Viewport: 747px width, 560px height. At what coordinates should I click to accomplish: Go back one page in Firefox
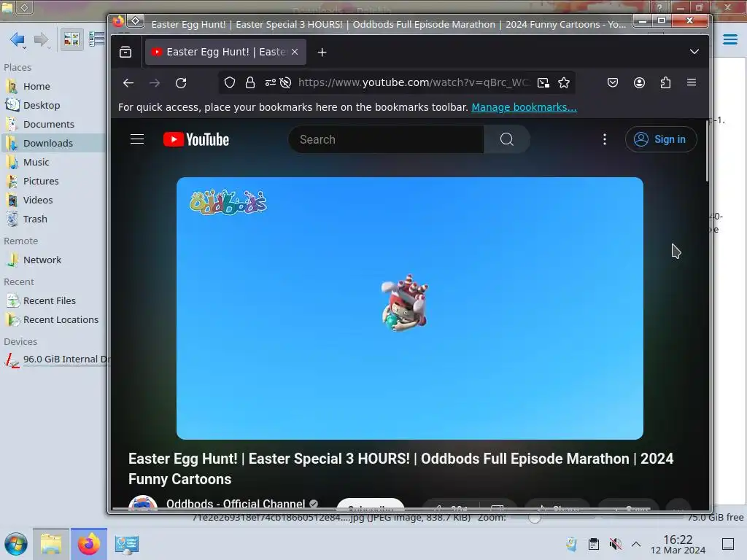click(128, 83)
